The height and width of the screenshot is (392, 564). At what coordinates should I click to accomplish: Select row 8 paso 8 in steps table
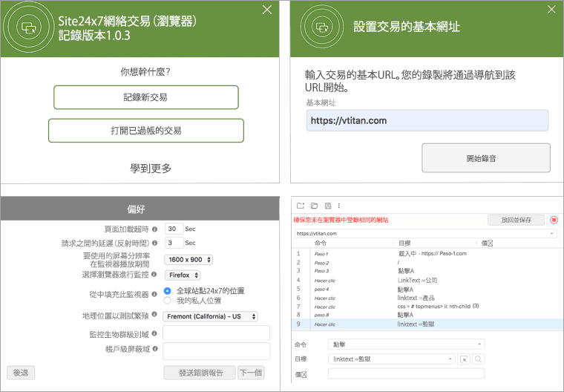coord(427,315)
